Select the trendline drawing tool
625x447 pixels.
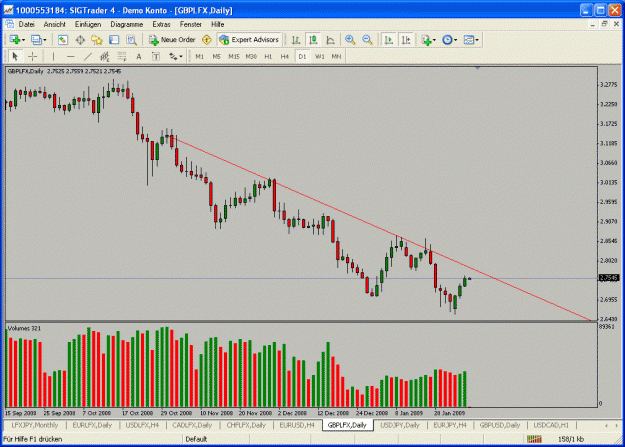pyautogui.click(x=88, y=56)
